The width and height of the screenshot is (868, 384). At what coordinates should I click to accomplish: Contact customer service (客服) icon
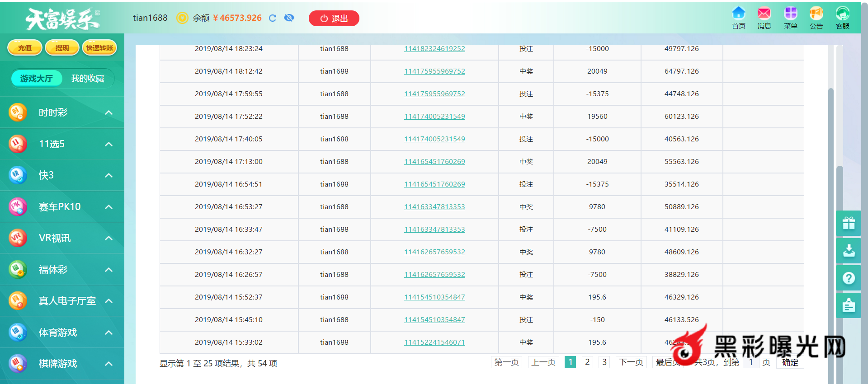pyautogui.click(x=842, y=17)
